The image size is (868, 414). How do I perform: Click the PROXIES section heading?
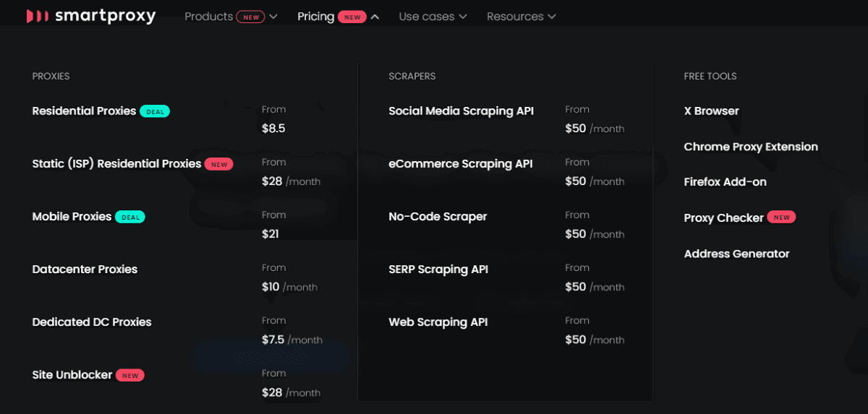[x=51, y=76]
